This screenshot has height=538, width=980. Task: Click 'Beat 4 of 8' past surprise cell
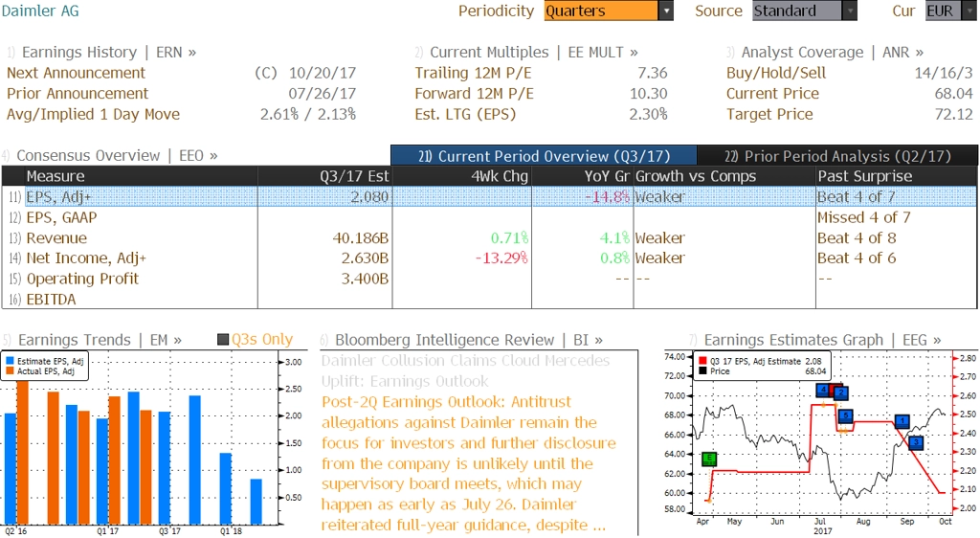(857, 238)
